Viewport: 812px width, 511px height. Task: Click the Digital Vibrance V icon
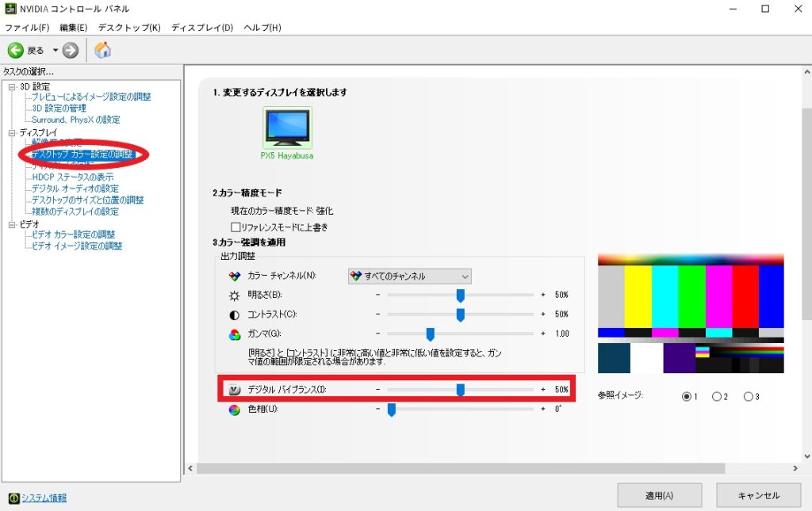click(x=235, y=390)
